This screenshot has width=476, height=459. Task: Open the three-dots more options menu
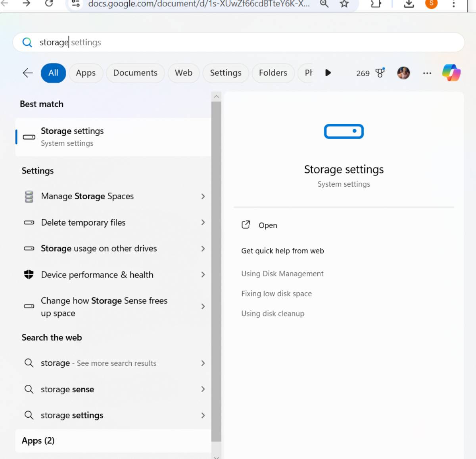[427, 73]
